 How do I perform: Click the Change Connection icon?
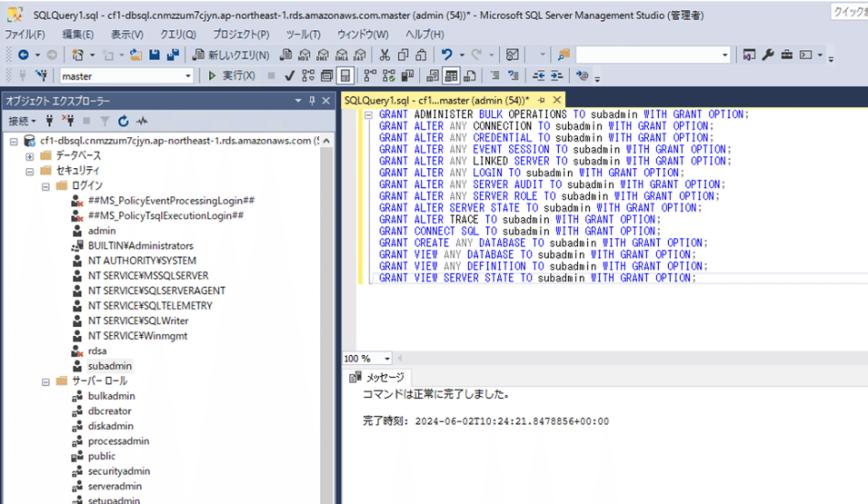(42, 75)
